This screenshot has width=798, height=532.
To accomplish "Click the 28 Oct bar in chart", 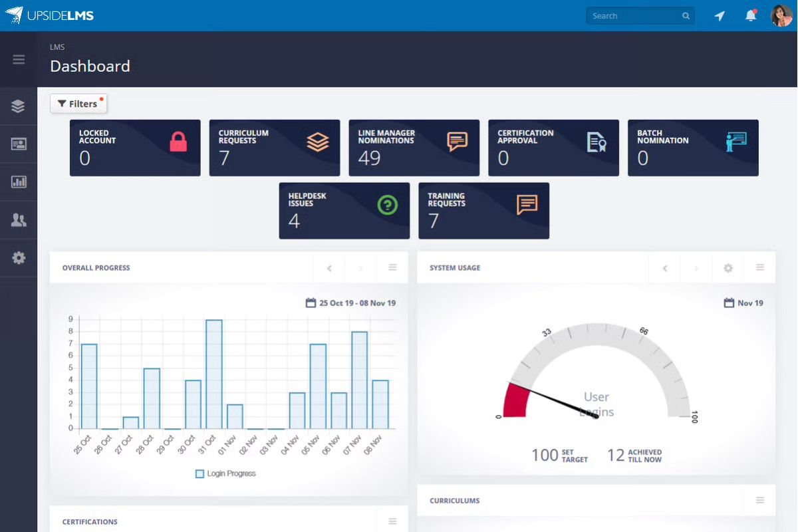I will click(x=152, y=399).
